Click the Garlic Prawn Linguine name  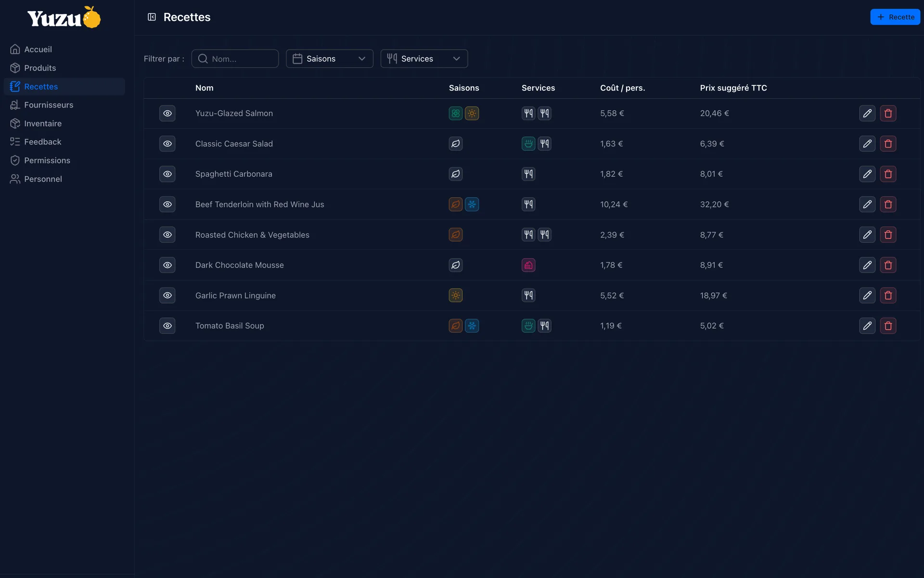pos(235,295)
